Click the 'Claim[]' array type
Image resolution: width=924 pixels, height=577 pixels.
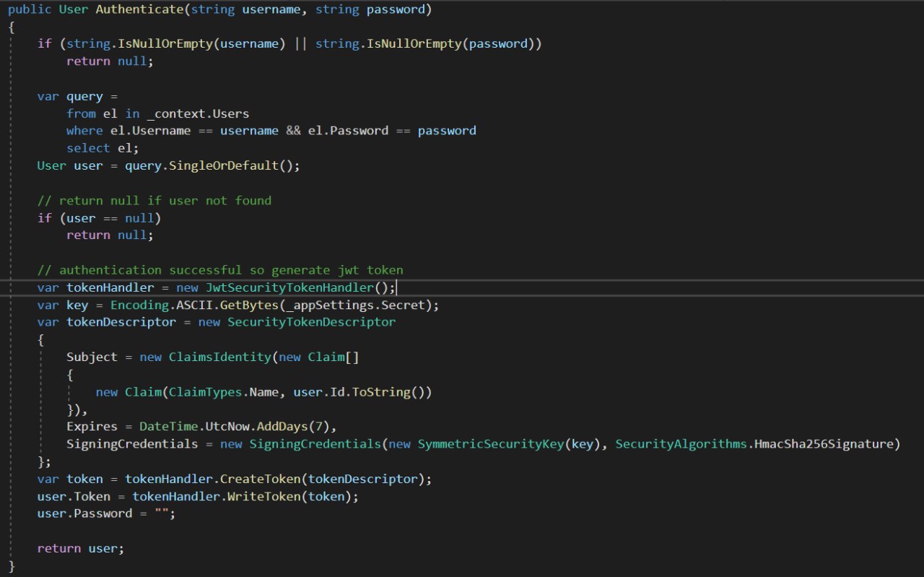[x=334, y=357]
